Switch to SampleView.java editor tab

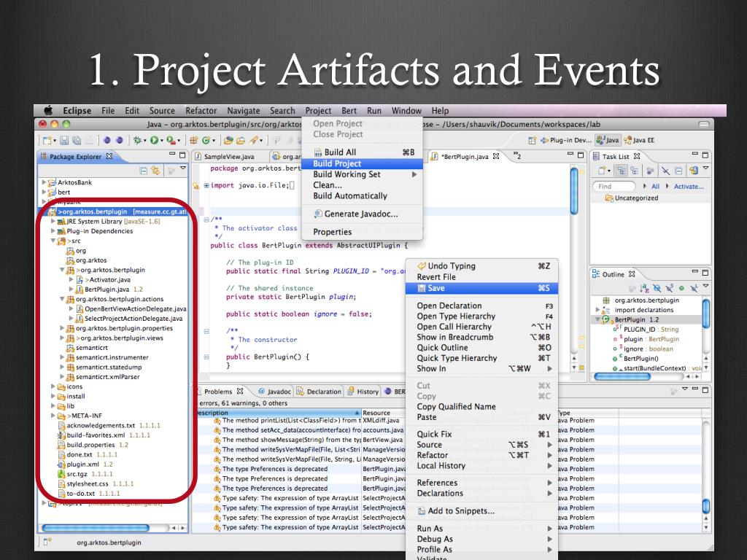click(228, 156)
